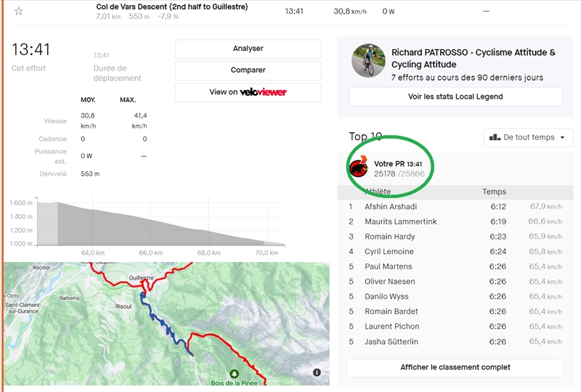Open Romain Bardet's leaderboard entry
Image resolution: width=581 pixels, height=392 pixels.
click(x=392, y=311)
